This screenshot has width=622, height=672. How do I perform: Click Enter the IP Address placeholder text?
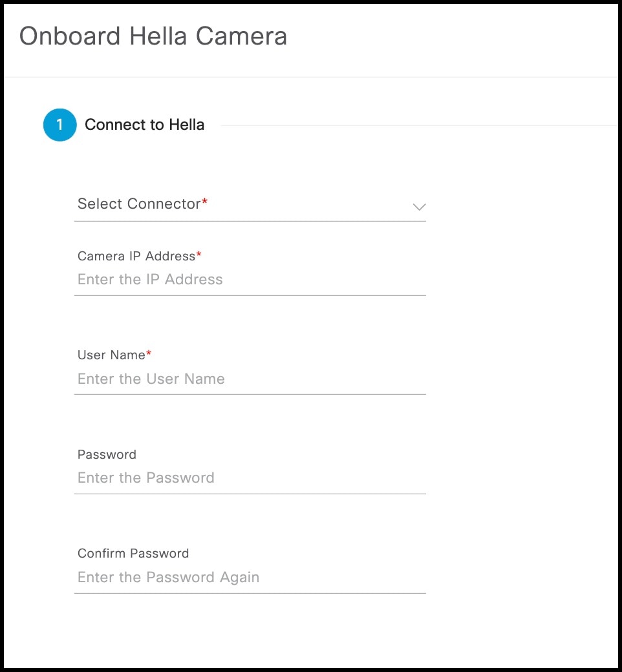click(x=150, y=279)
